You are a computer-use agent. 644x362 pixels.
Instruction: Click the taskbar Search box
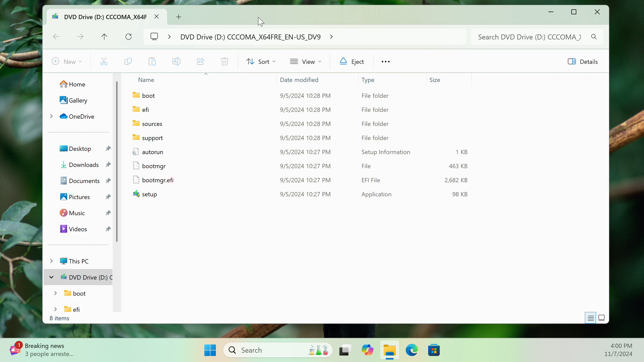[x=278, y=350]
